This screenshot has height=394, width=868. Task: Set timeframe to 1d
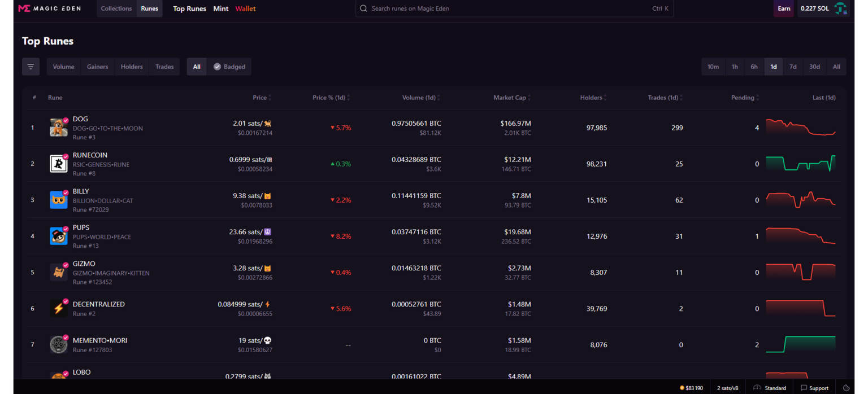pyautogui.click(x=774, y=67)
